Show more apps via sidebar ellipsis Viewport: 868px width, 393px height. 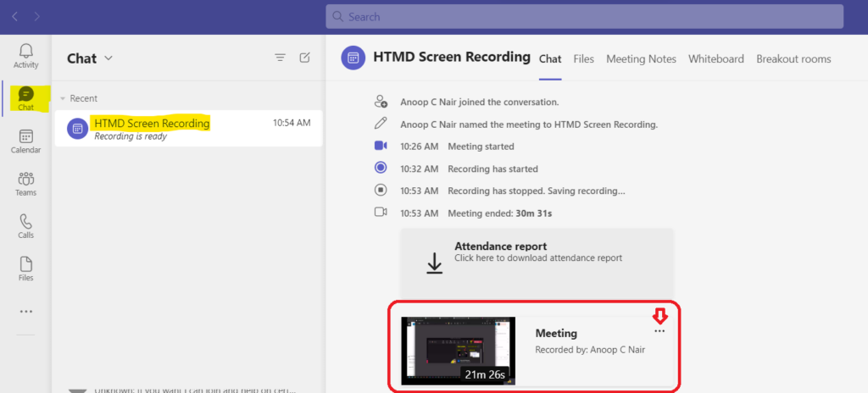pyautogui.click(x=26, y=312)
